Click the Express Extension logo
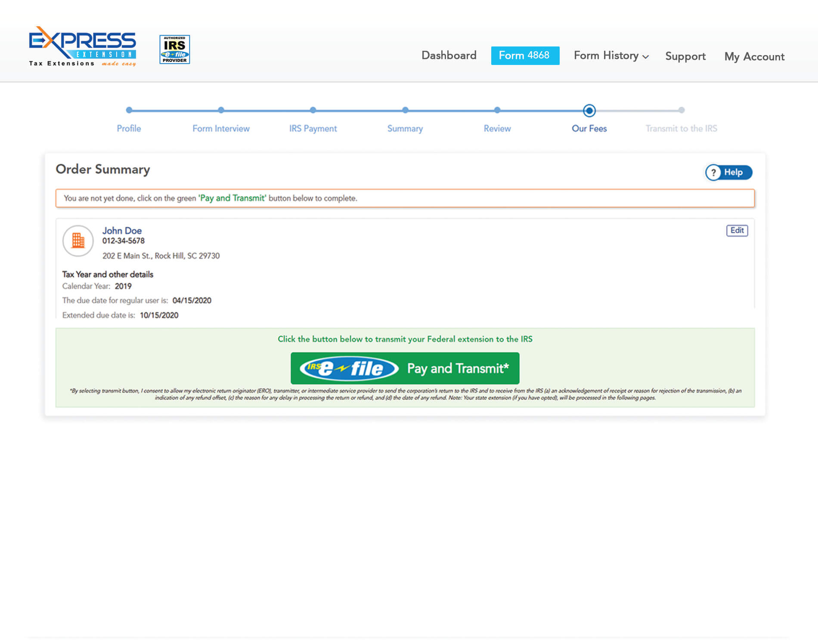Viewport: 818px width, 644px height. tap(82, 46)
